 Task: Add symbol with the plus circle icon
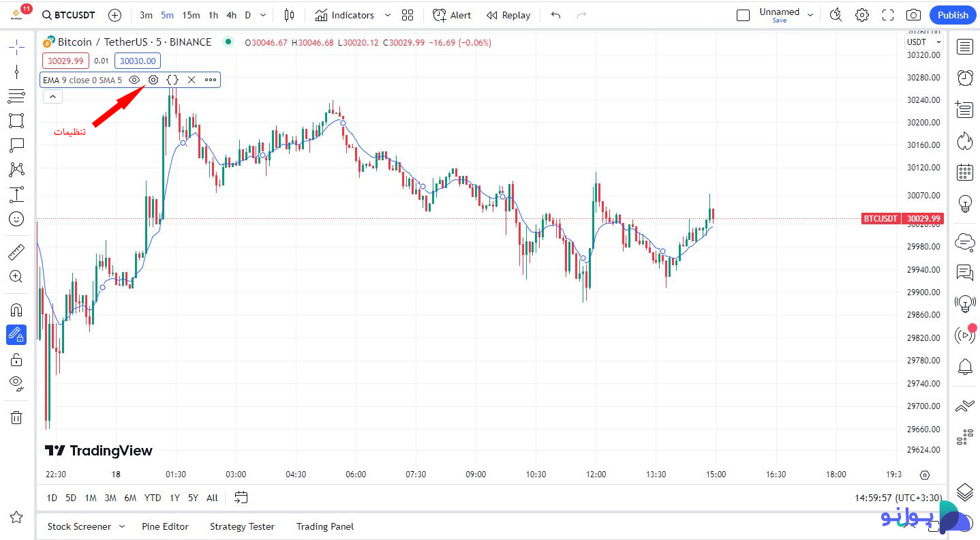(x=115, y=15)
